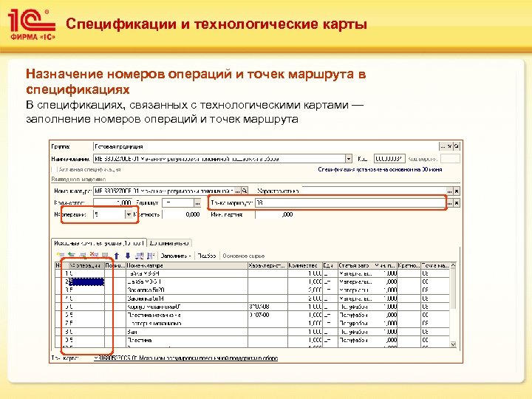Click the Статья затрат column header
532x399 pixels.
(x=356, y=265)
